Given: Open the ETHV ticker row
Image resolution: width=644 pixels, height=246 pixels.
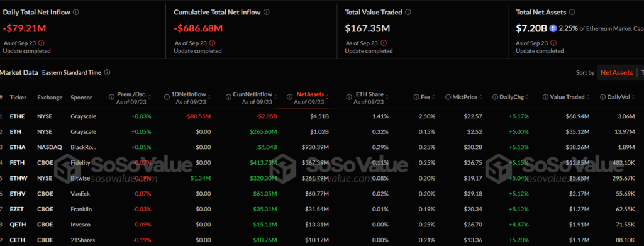Looking at the screenshot, I should [x=18, y=194].
